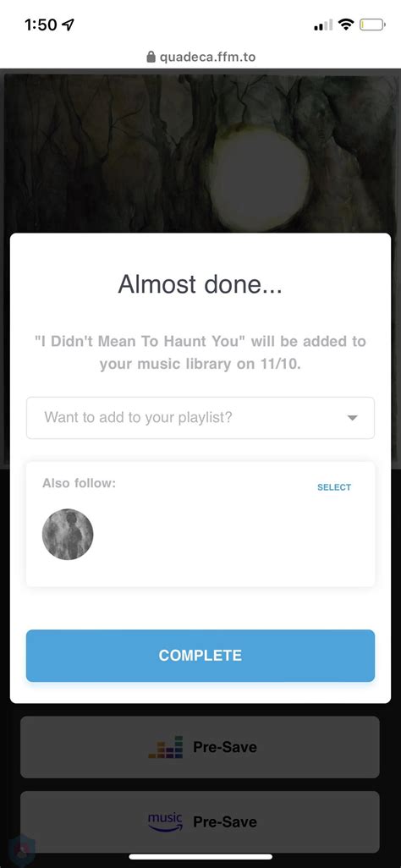
Task: Toggle SELECT for Also follow artists
Action: [334, 487]
